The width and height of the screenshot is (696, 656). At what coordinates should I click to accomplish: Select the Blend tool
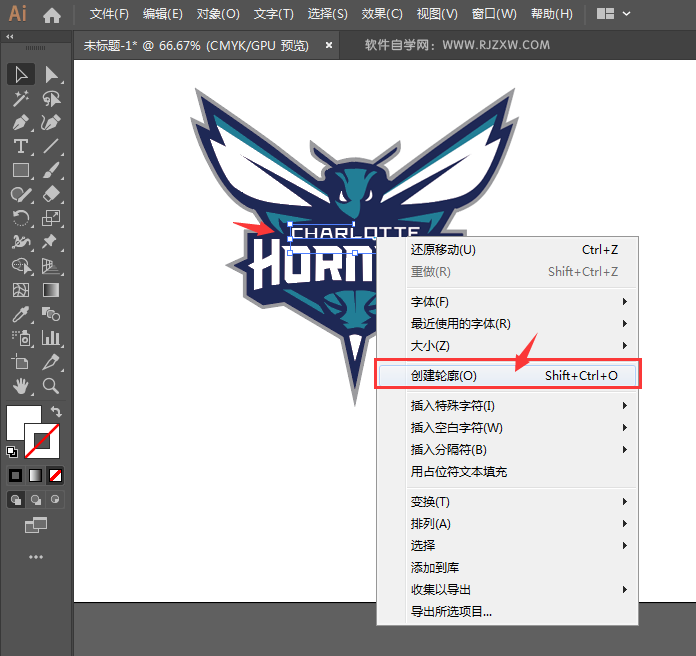click(x=51, y=314)
